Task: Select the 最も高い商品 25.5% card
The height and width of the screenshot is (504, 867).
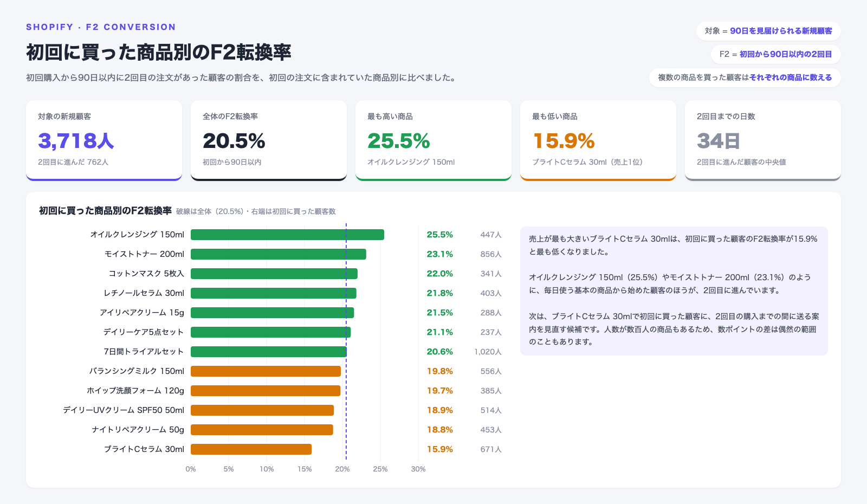Action: pyautogui.click(x=433, y=140)
